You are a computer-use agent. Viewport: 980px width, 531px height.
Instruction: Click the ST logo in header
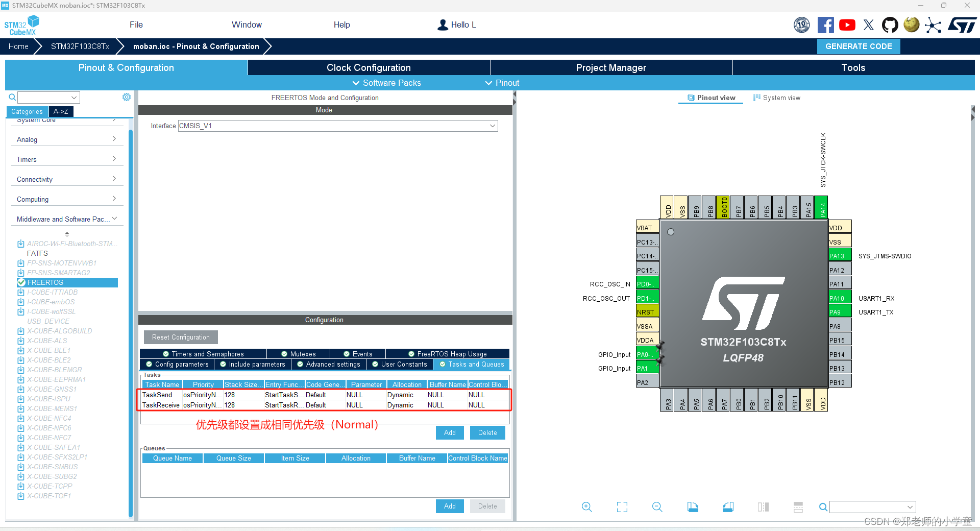[x=962, y=25]
